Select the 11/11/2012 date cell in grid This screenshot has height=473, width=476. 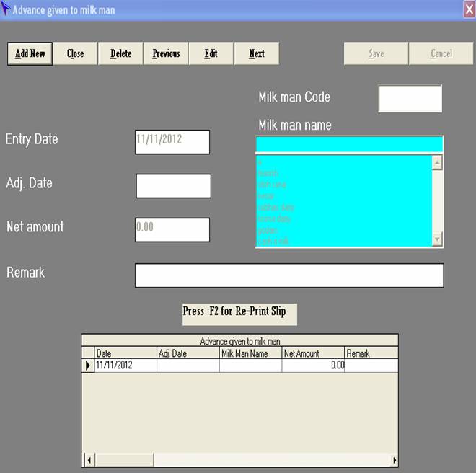click(125, 366)
